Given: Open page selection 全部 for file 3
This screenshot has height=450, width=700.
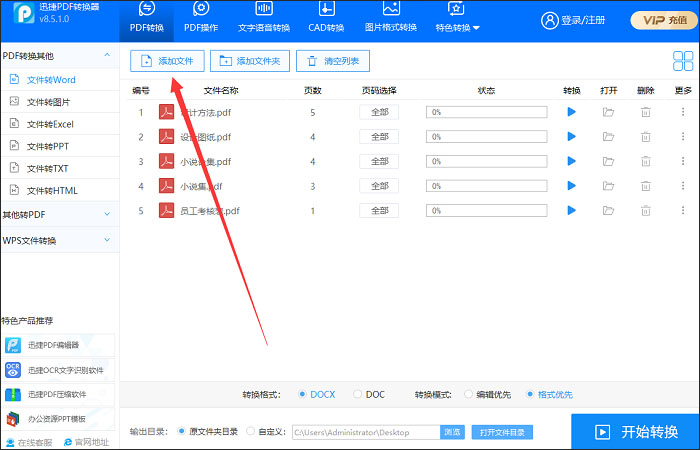Looking at the screenshot, I should tap(379, 161).
